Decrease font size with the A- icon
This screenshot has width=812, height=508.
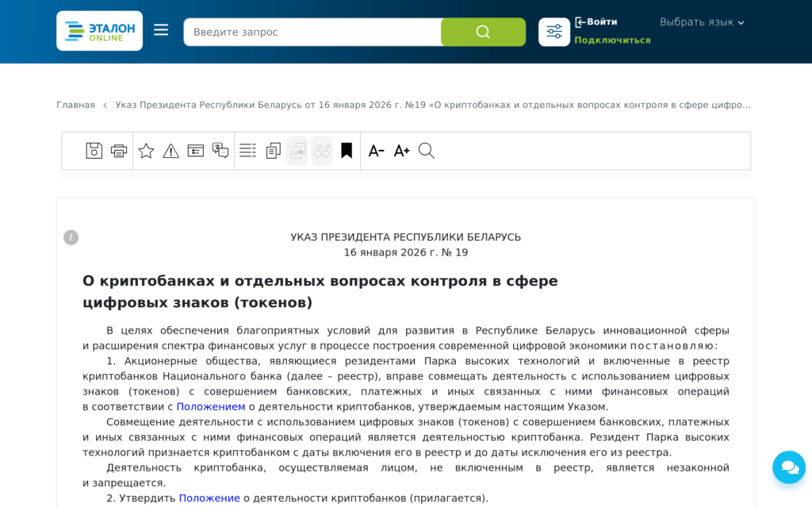click(376, 151)
